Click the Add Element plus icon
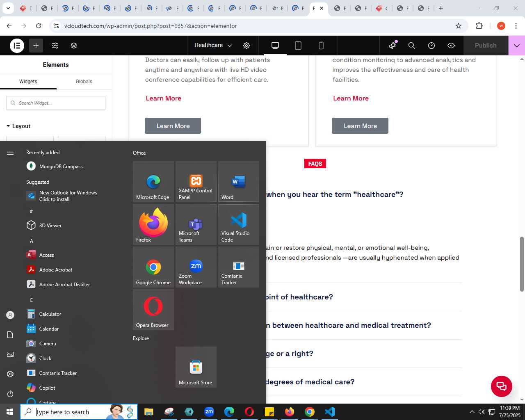This screenshot has width=525, height=420. (x=36, y=46)
